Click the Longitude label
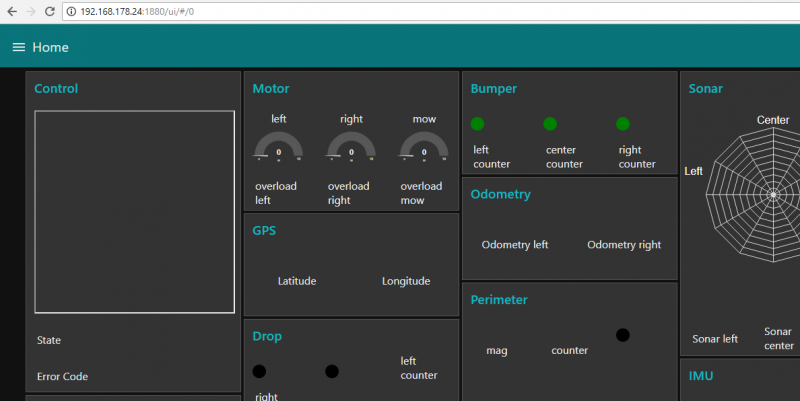The height and width of the screenshot is (401, 800). click(406, 281)
